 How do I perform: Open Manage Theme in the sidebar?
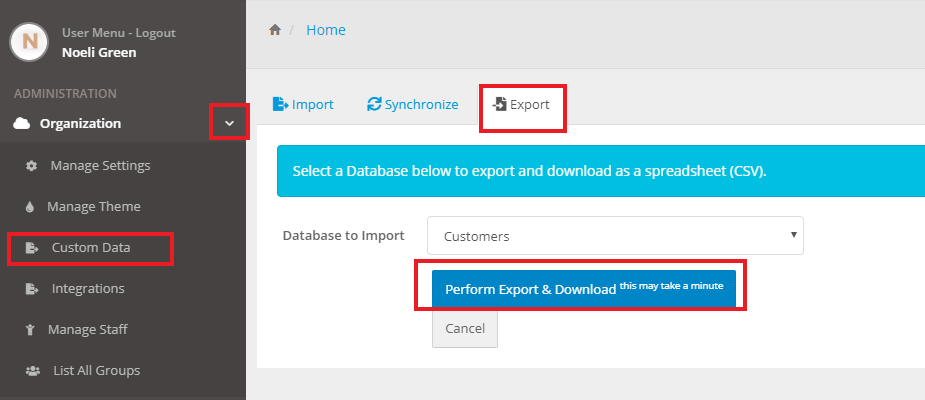94,206
